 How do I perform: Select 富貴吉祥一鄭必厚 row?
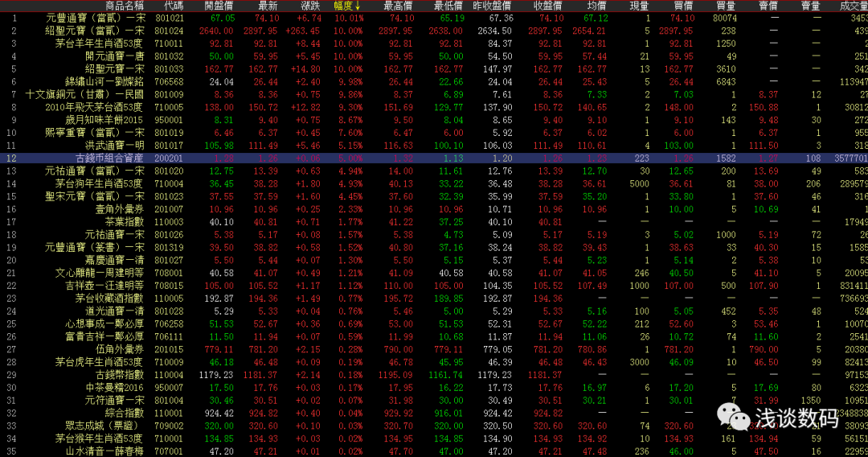pyautogui.click(x=434, y=337)
